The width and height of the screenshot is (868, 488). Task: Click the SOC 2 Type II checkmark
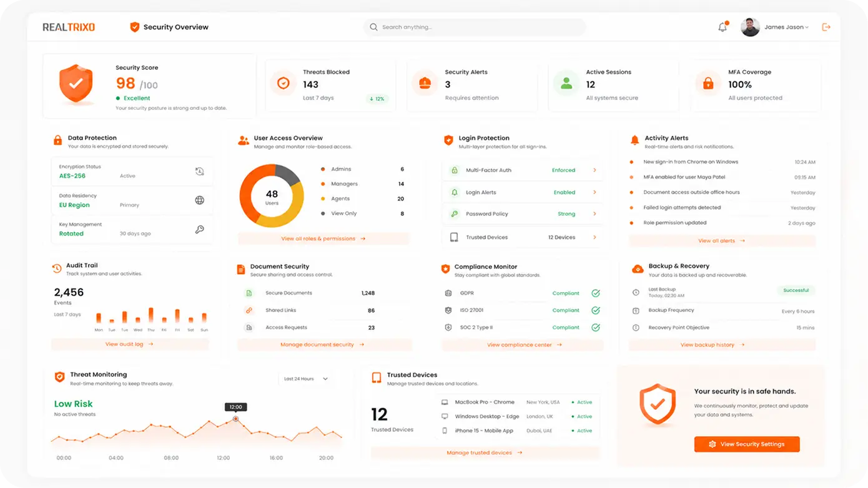596,327
